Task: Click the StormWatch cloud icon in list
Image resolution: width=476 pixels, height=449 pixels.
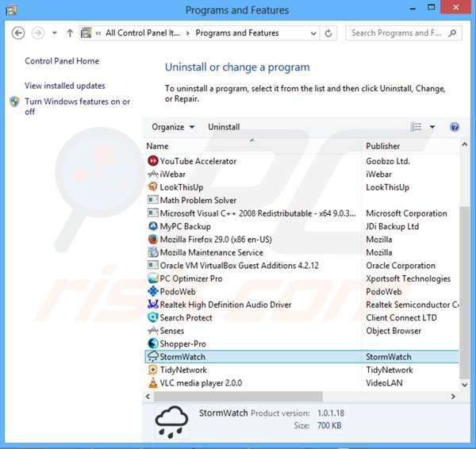Action: pyautogui.click(x=152, y=356)
